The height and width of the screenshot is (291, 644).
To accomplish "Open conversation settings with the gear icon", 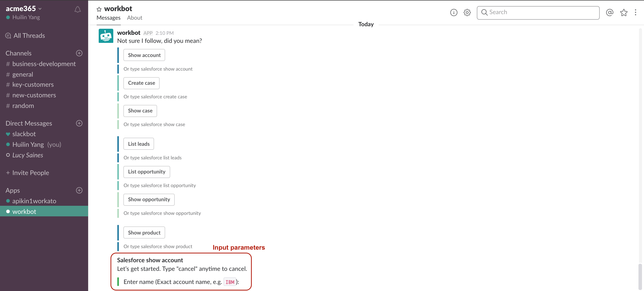I will pyautogui.click(x=467, y=12).
